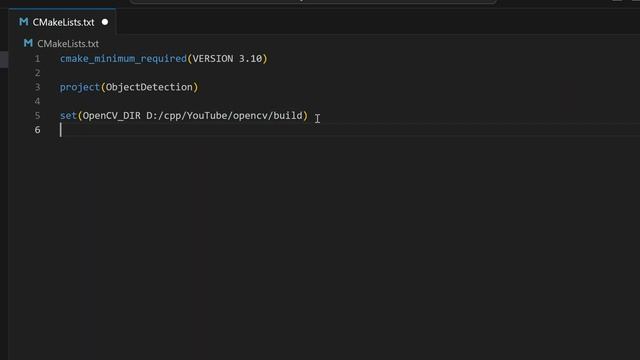Click line number 1 in the gutter
The image size is (640, 360).
coord(37,59)
